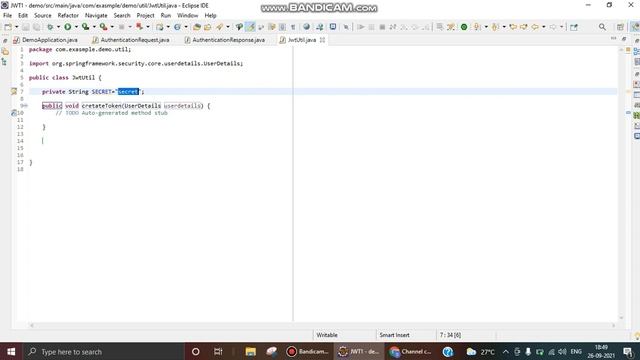Viewport: 640px width, 360px height.
Task: Click the Open Perspective icon
Action: coord(620,27)
